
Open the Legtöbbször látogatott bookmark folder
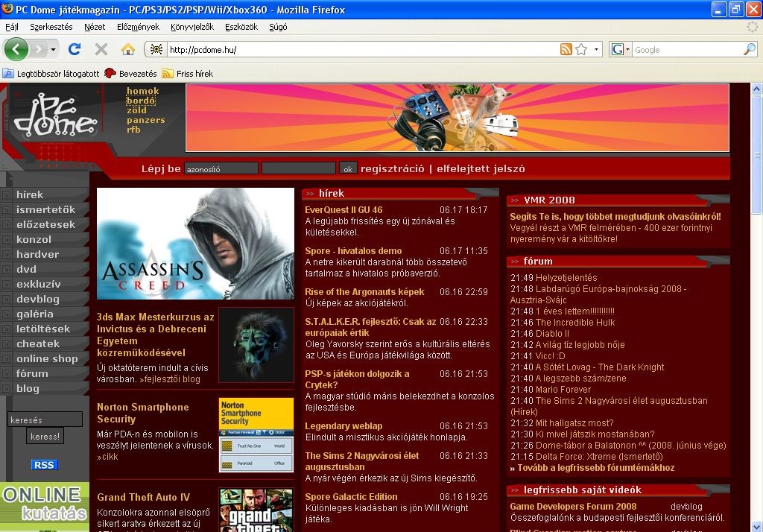click(x=51, y=74)
